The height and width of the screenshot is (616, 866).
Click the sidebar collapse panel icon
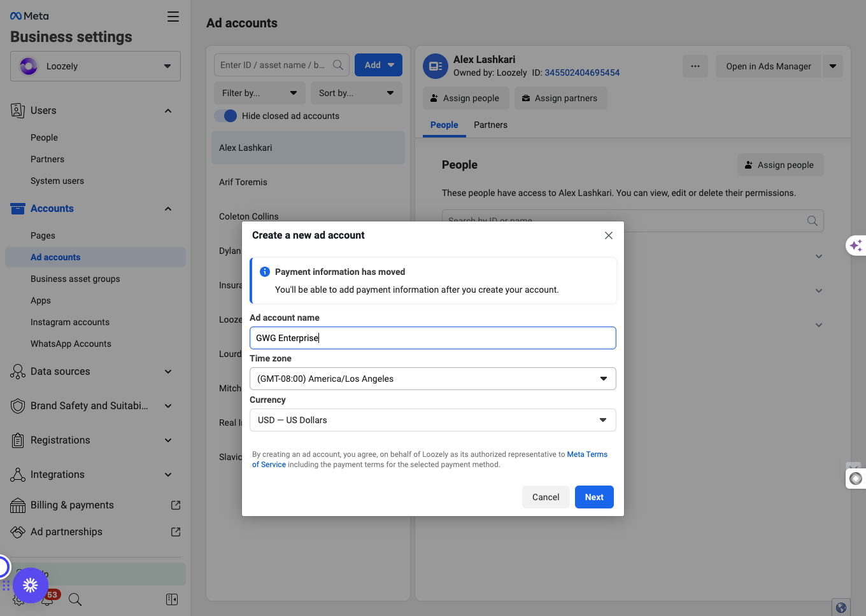pyautogui.click(x=172, y=599)
